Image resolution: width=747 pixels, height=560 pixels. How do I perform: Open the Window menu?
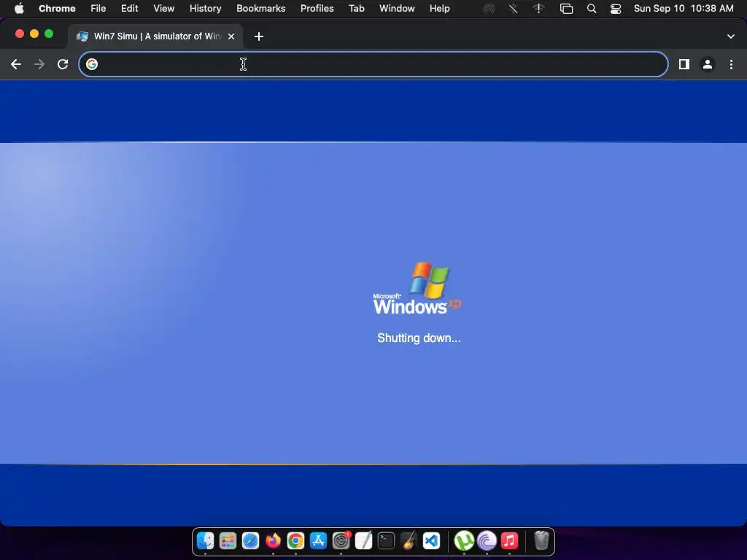click(397, 9)
